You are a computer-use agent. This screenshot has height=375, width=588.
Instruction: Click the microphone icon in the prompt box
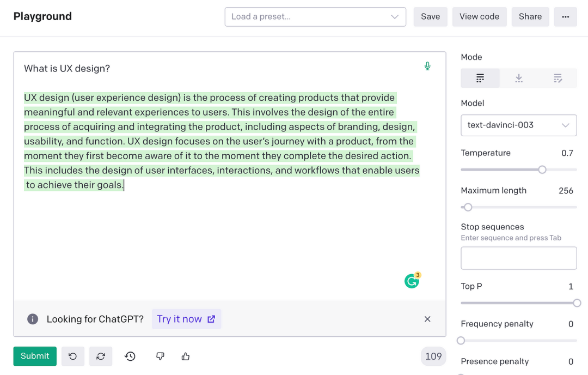(x=427, y=66)
